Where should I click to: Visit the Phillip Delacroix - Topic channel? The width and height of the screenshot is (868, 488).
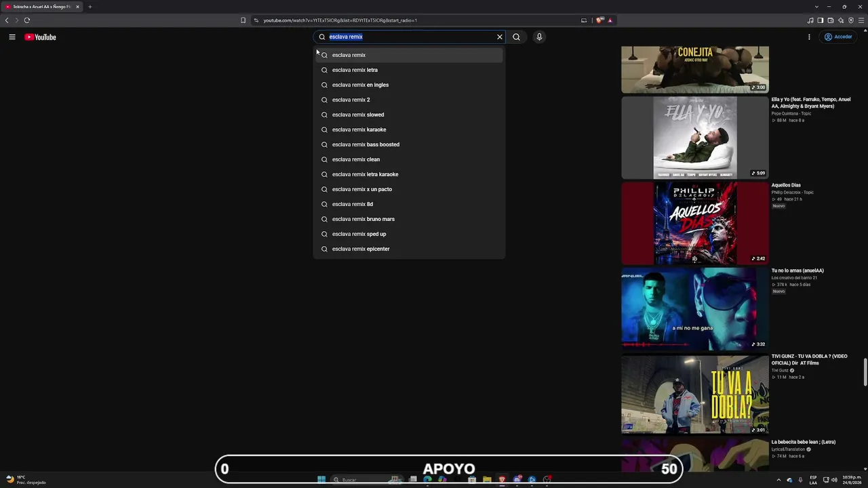click(793, 192)
